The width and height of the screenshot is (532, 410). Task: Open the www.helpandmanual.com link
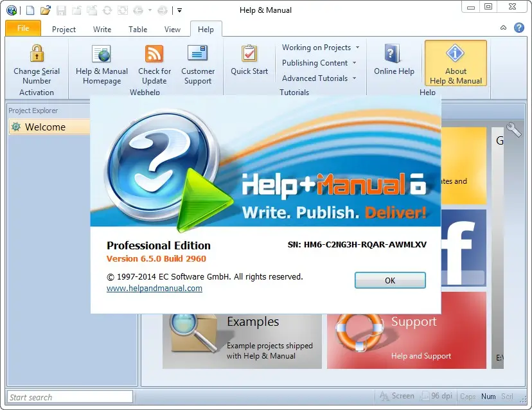point(154,288)
